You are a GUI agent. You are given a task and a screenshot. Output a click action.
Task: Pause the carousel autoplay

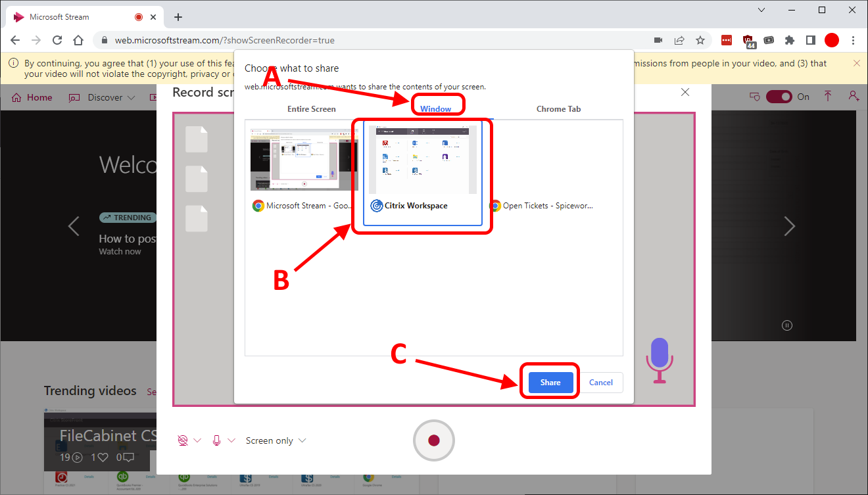pos(787,325)
